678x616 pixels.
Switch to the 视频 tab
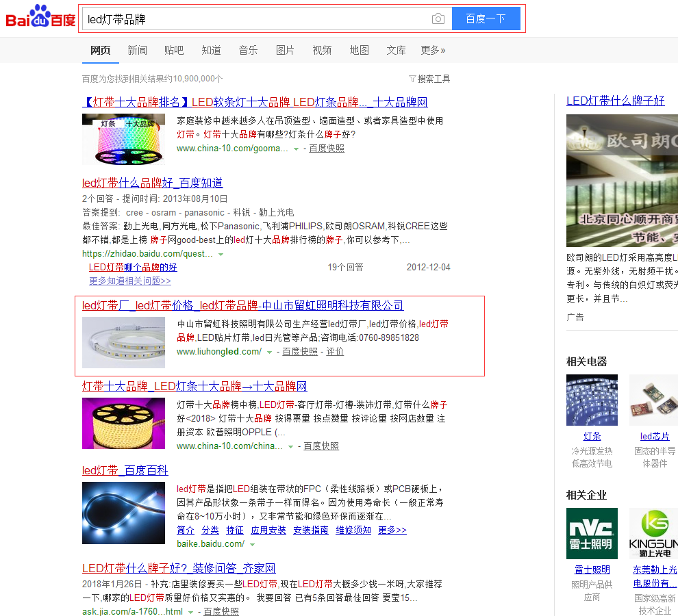point(322,50)
